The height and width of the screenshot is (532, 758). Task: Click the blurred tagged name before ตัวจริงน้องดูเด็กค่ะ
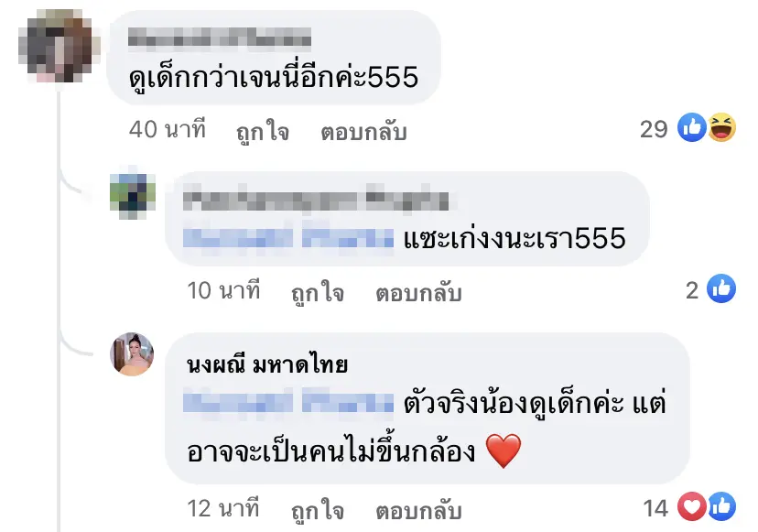click(x=288, y=401)
